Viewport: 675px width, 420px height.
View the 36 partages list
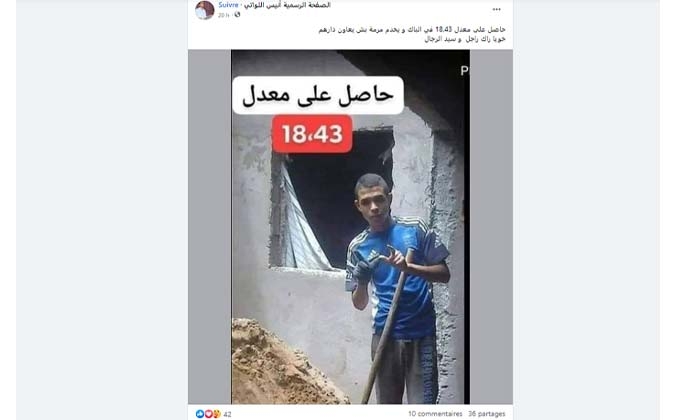point(486,414)
